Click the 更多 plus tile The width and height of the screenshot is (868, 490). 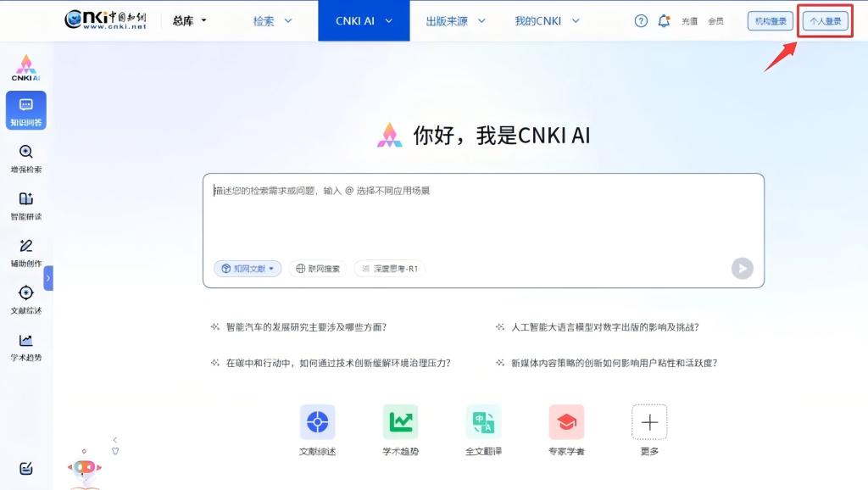[x=649, y=421]
